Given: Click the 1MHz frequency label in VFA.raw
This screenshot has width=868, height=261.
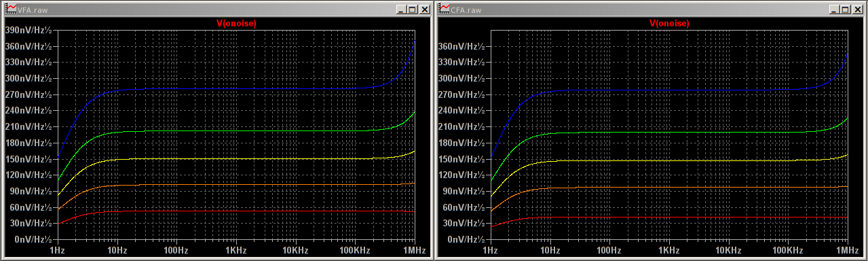Looking at the screenshot, I should click(x=414, y=251).
